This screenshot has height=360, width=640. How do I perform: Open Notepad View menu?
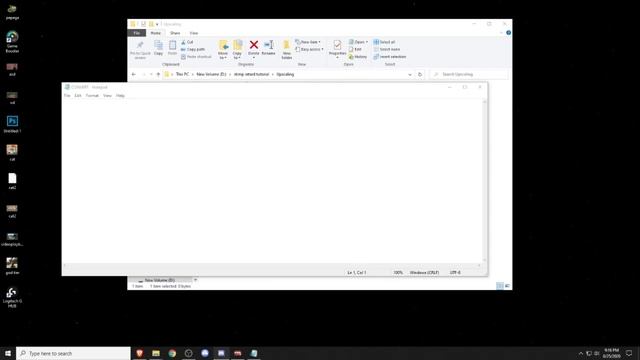[107, 96]
